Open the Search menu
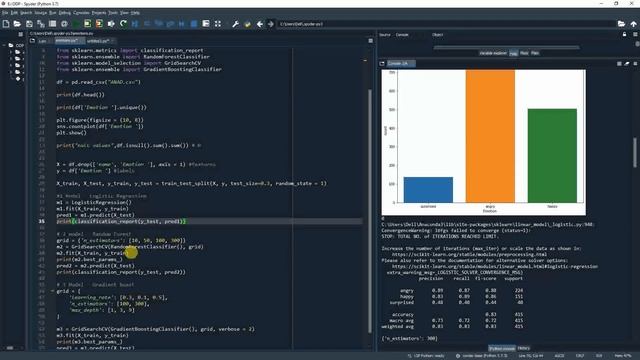 [26, 13]
